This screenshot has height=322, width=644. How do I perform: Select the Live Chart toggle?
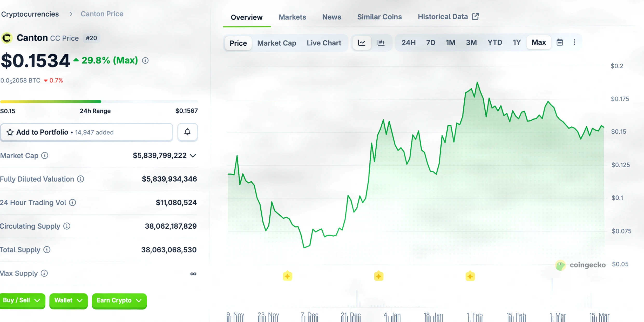tap(324, 43)
